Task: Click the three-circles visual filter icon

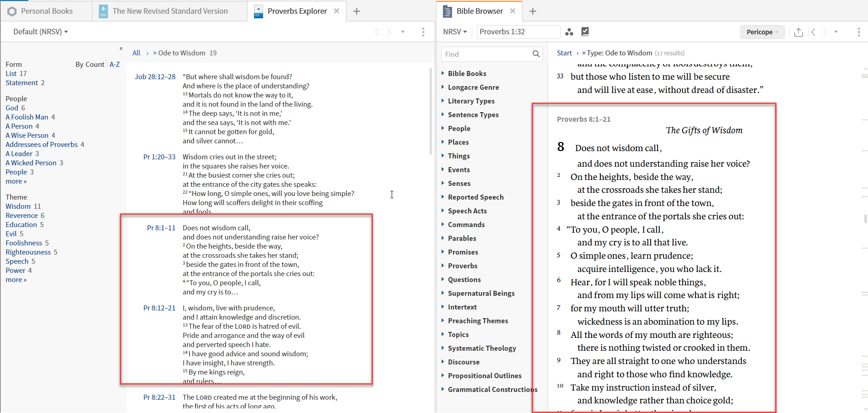Action: click(569, 32)
